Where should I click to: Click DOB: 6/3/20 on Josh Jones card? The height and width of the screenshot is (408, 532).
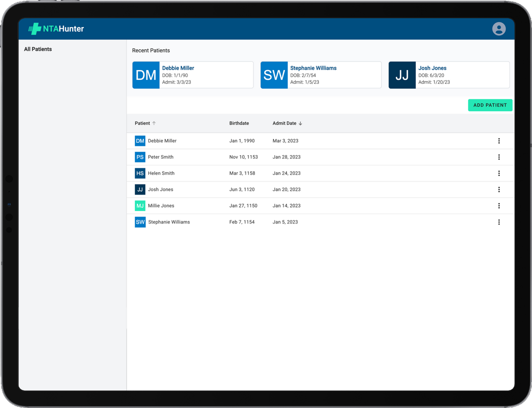(431, 75)
